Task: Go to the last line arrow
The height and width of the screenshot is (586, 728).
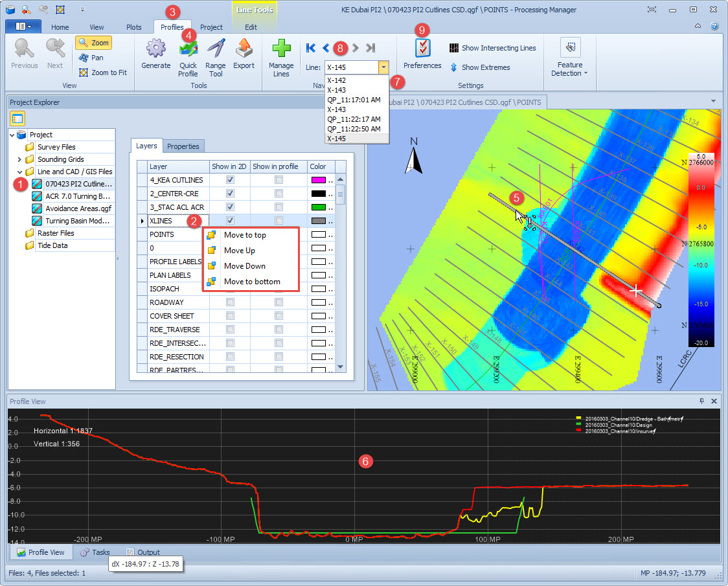Action: point(370,47)
